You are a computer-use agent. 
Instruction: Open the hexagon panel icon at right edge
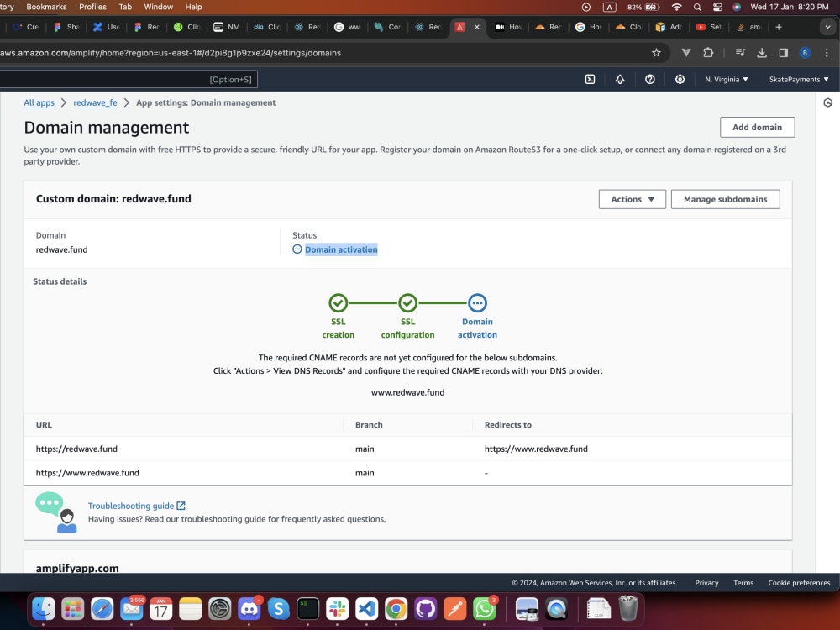[x=827, y=102]
